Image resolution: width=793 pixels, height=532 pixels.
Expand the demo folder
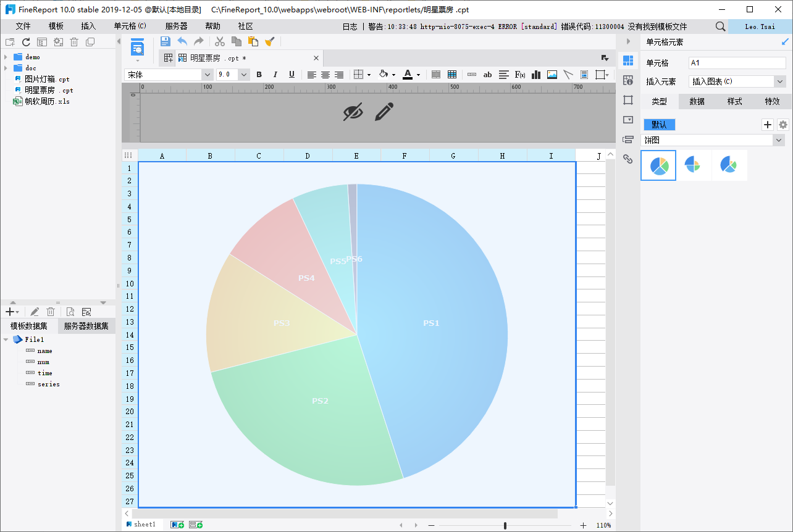[x=6, y=57]
